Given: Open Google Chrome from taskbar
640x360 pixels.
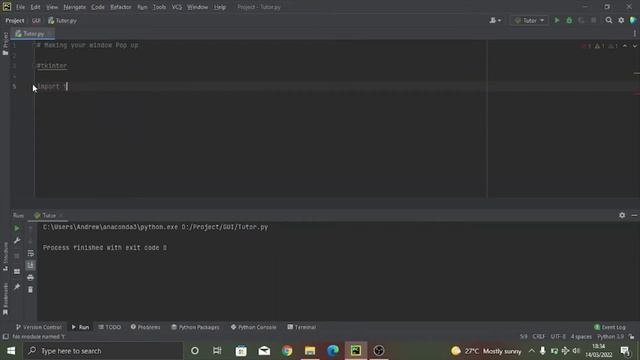Looking at the screenshot, I should coord(287,351).
